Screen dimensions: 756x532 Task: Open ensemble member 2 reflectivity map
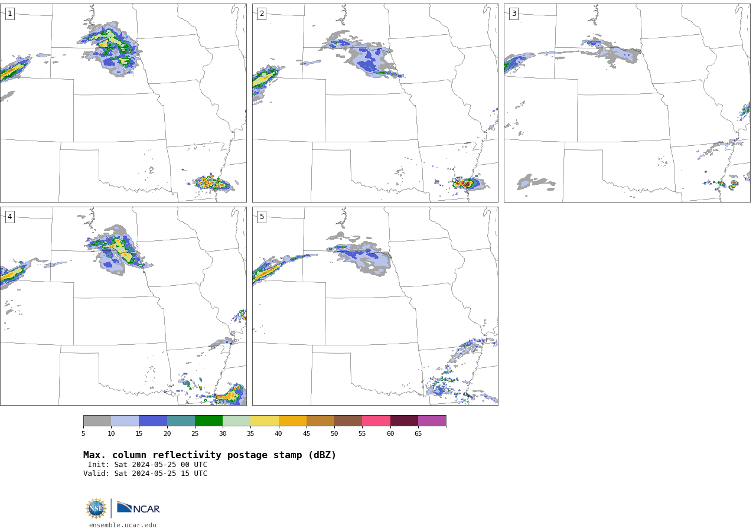click(x=375, y=103)
